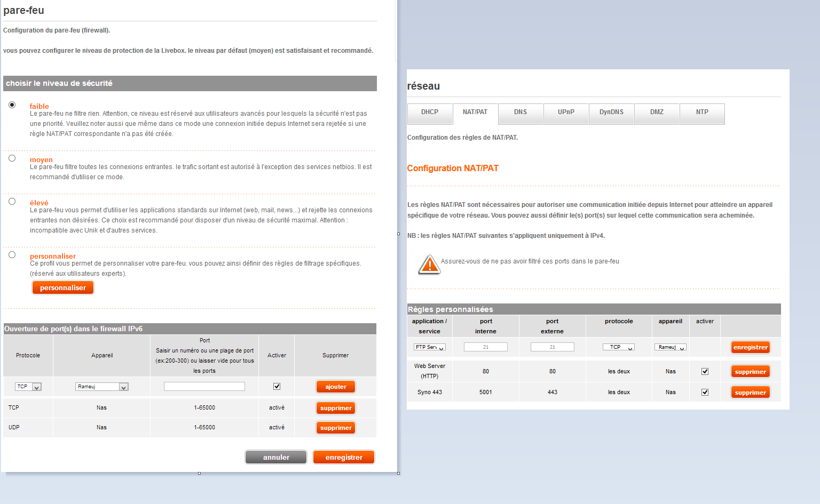
Task: Select the moyen security level radio button
Action: [12, 158]
